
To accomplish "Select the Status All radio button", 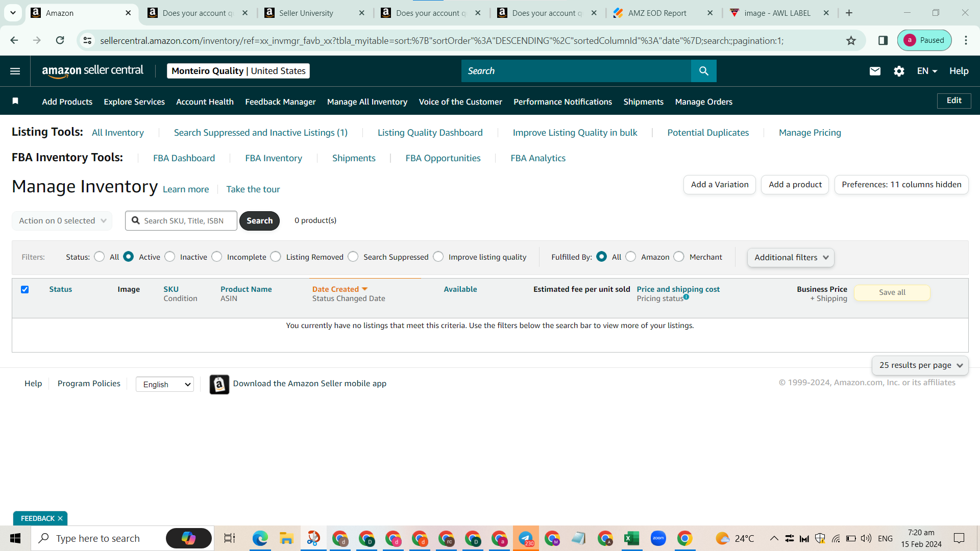I will coord(99,257).
